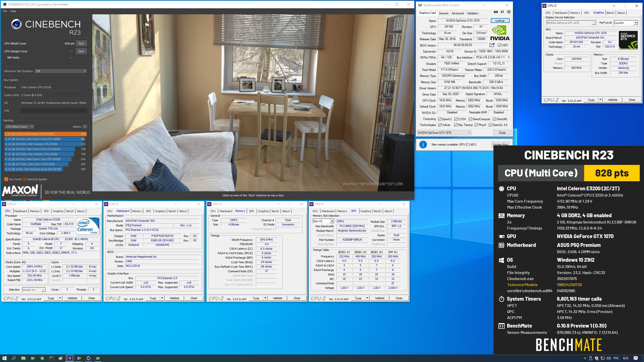Viewport: 644px width, 362px height.
Task: Toggle the CUDA checkbox
Action: [456, 119]
